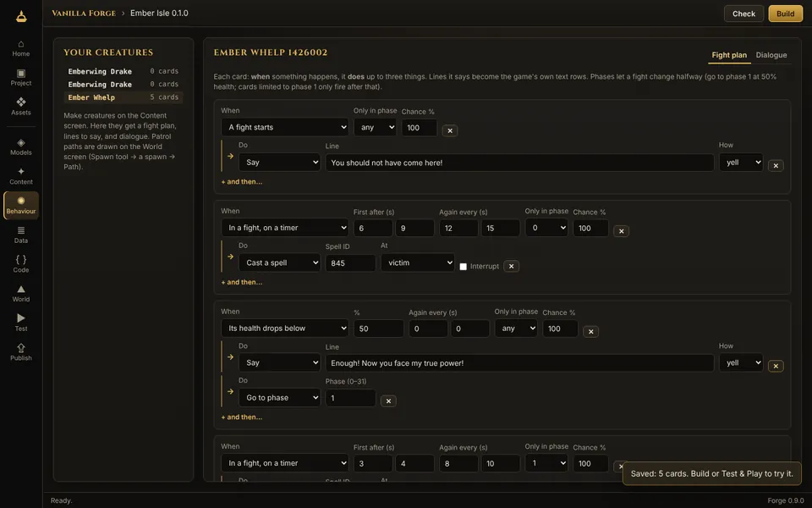Viewport: 812px width, 508px height.
Task: Delete the 'You should not have come here!' action
Action: point(776,166)
